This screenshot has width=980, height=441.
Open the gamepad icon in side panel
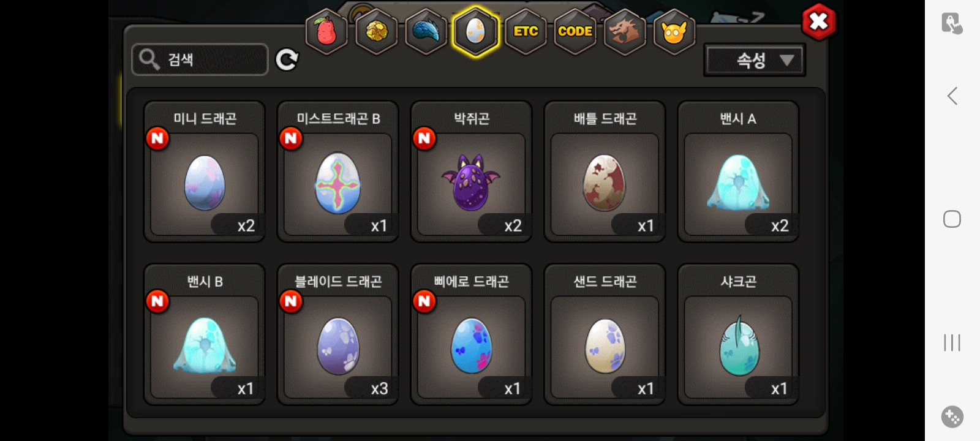(952, 417)
